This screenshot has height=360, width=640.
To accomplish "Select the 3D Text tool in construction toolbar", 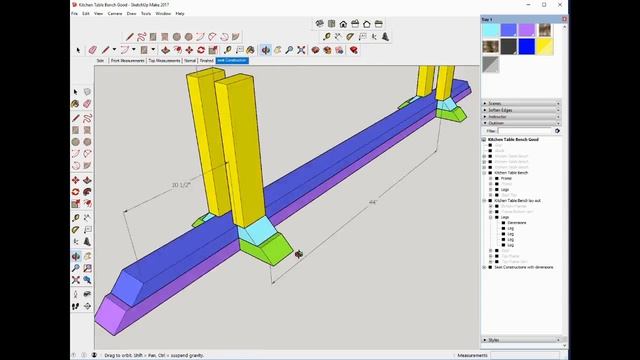I will 385,37.
